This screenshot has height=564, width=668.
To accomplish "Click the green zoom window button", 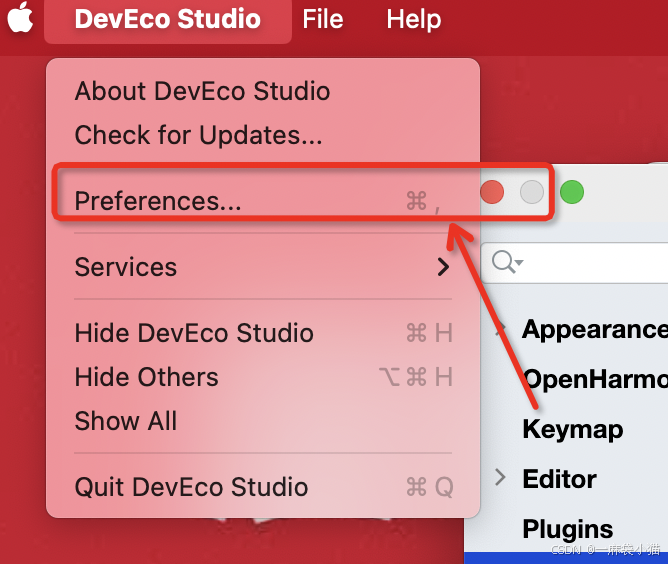I will point(571,191).
